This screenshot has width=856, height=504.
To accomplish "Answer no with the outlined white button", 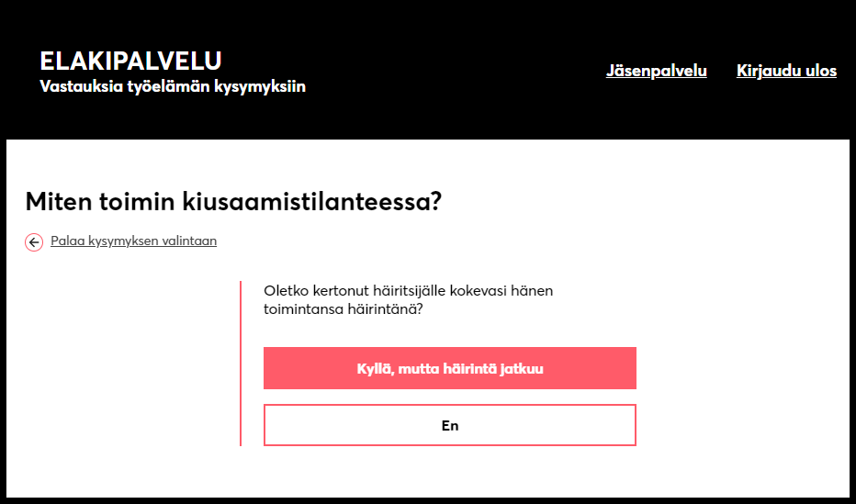I will click(450, 425).
